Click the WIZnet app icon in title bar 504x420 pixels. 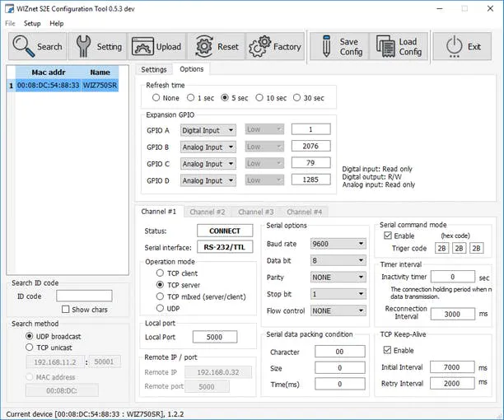(x=9, y=9)
